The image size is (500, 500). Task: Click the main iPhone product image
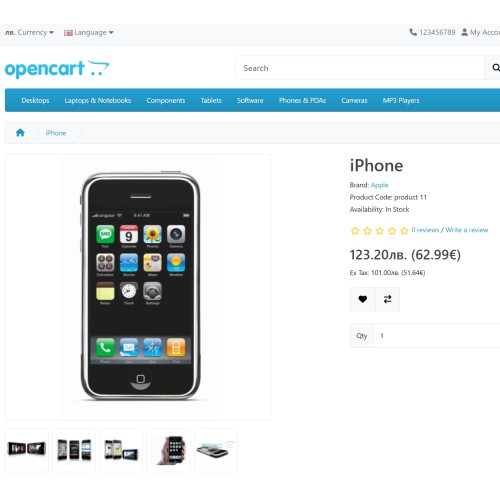tap(138, 287)
